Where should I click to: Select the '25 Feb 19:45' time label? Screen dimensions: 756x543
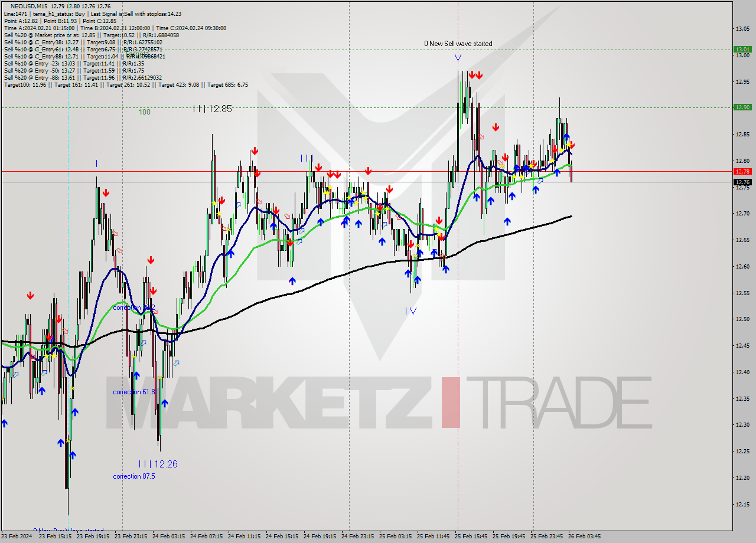[509, 537]
